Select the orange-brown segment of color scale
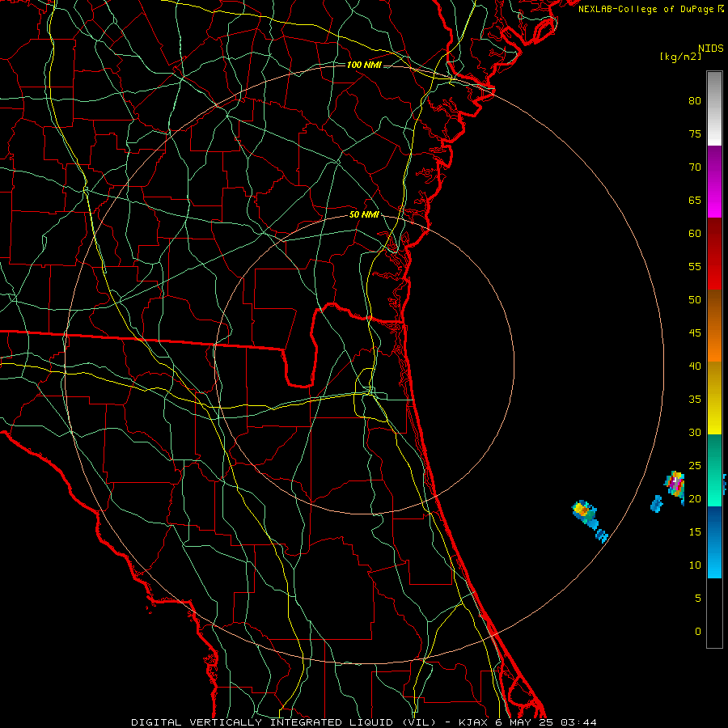 [x=714, y=325]
